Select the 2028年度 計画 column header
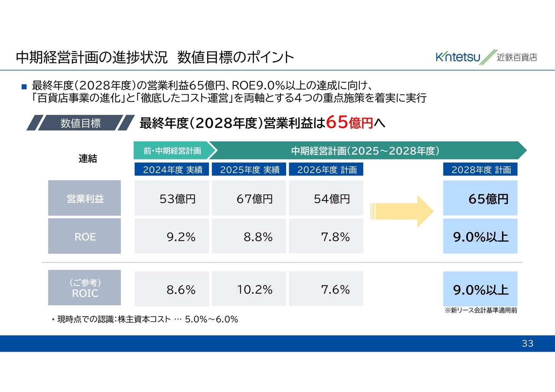Image resolution: width=555 pixels, height=392 pixels. pyautogui.click(x=480, y=170)
